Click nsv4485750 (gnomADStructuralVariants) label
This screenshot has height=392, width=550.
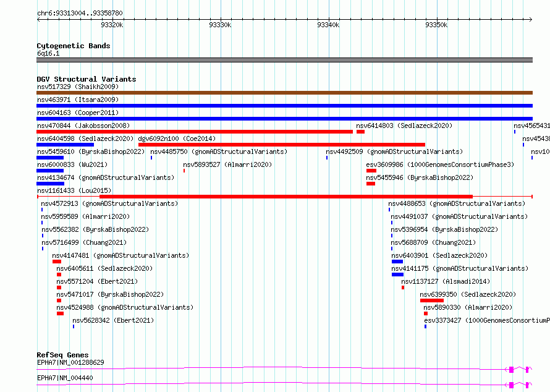tap(219, 151)
